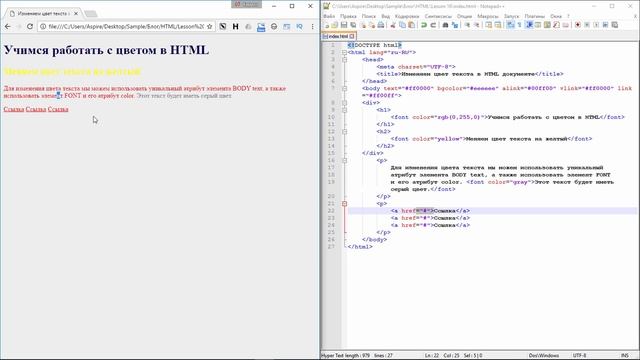Screen dimensions: 640x360
Task: Close the browser page tab
Action: click(x=76, y=13)
